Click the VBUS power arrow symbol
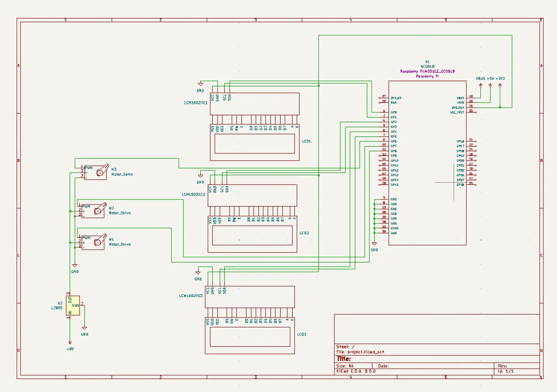 pos(480,86)
